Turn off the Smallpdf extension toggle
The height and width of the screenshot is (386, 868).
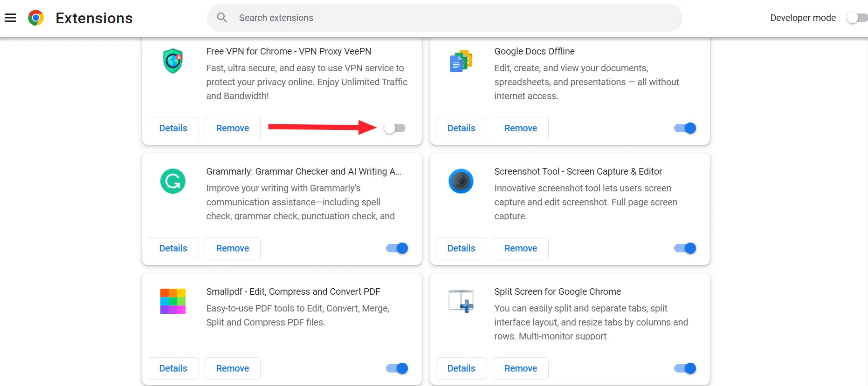(x=397, y=368)
